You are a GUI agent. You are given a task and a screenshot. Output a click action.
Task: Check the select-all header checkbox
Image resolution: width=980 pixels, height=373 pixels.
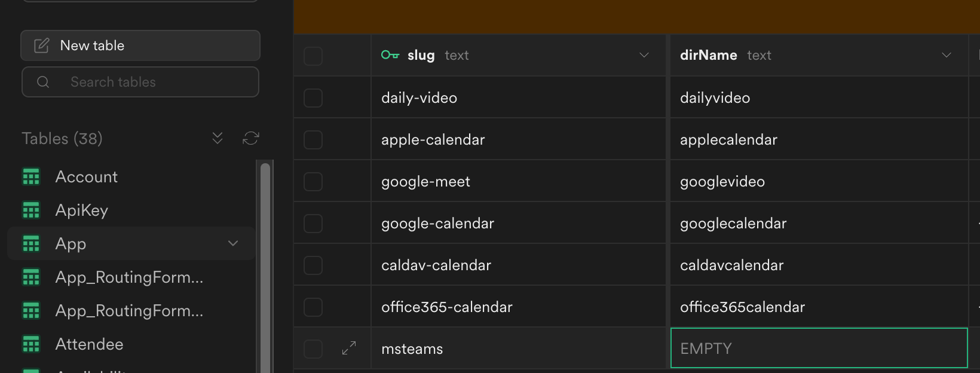pyautogui.click(x=313, y=56)
